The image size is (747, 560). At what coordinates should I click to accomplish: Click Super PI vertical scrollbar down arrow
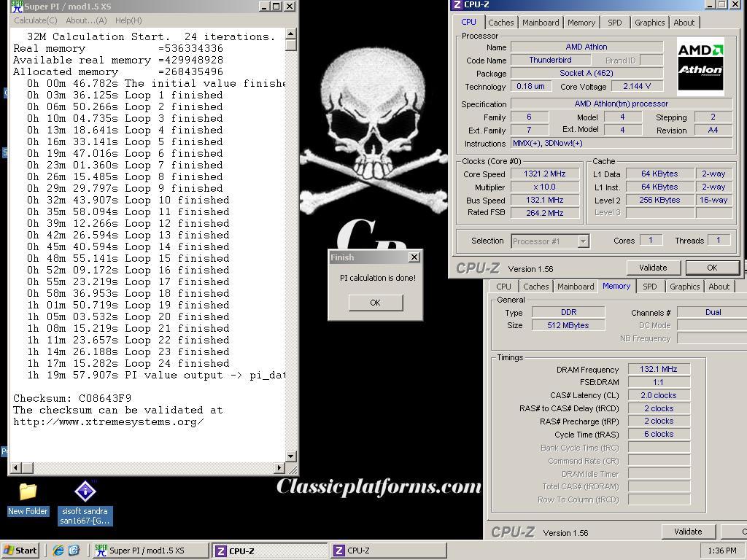point(290,456)
